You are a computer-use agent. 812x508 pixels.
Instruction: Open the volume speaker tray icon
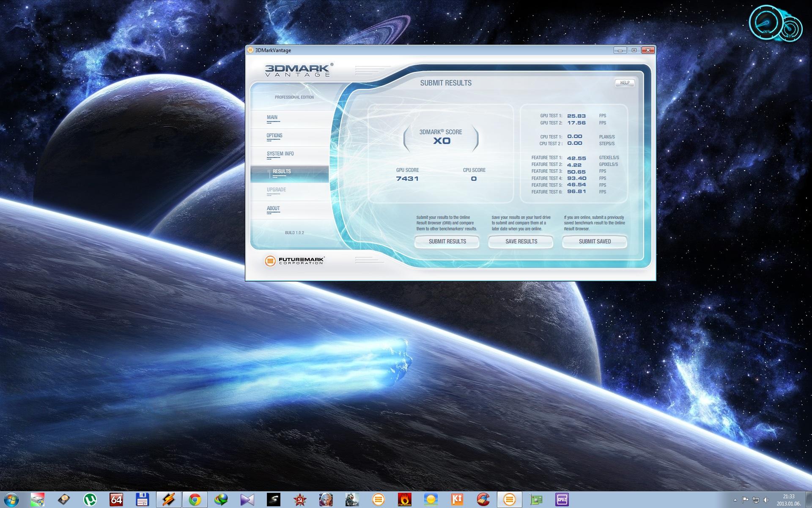click(x=766, y=500)
